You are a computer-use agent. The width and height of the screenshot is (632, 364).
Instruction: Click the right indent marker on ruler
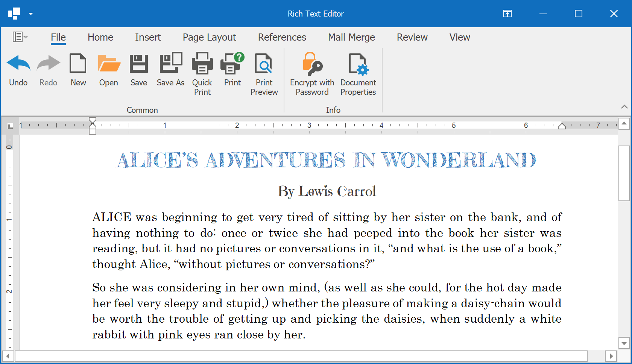(562, 126)
